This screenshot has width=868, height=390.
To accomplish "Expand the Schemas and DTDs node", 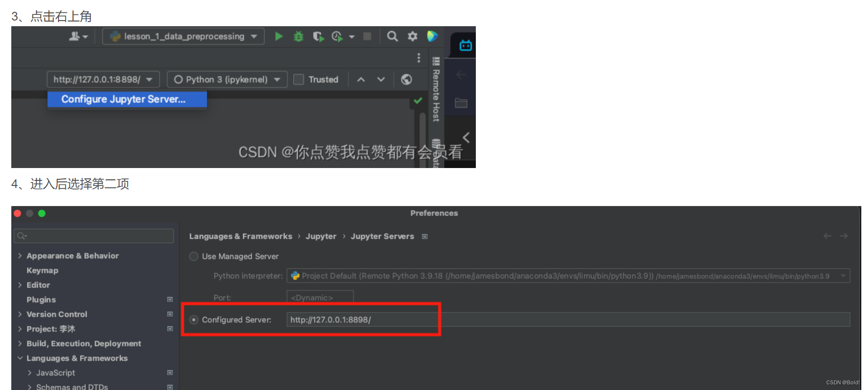I will [30, 387].
